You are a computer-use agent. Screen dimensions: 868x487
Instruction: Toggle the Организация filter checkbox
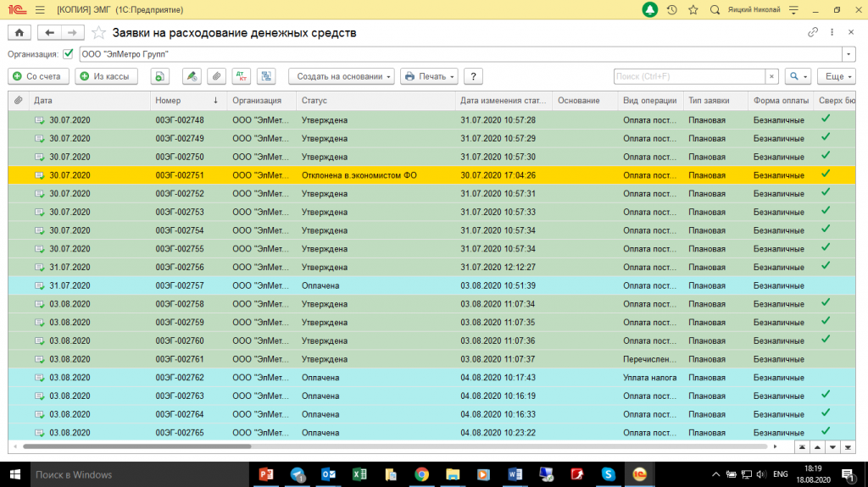[x=68, y=54]
